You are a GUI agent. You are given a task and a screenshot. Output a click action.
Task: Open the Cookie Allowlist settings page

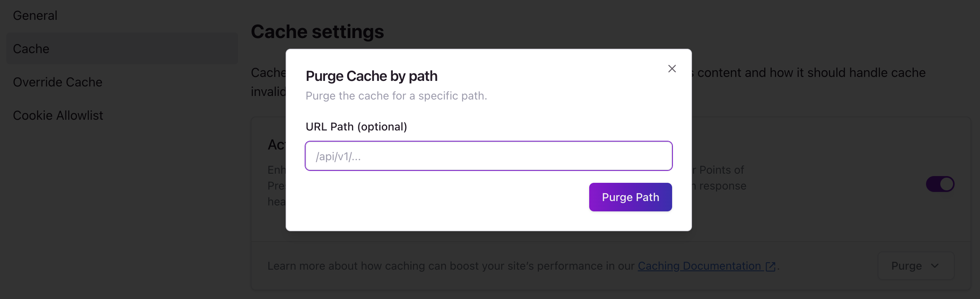point(58,115)
